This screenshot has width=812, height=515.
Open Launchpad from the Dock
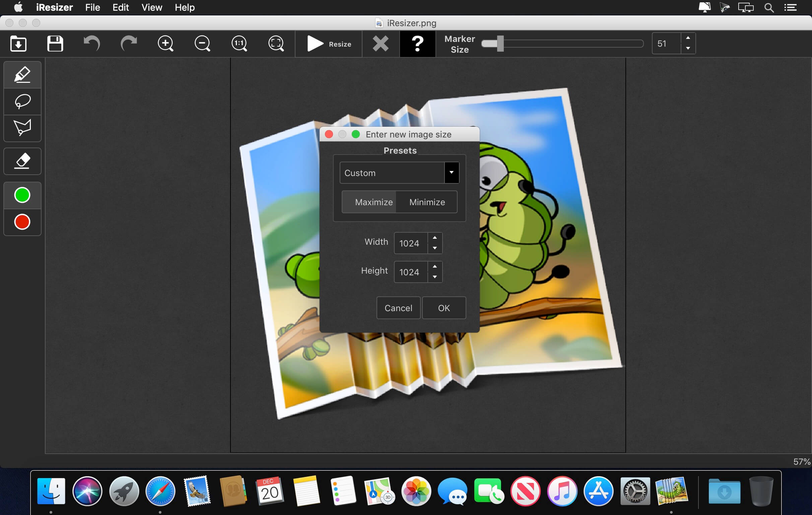(x=124, y=492)
